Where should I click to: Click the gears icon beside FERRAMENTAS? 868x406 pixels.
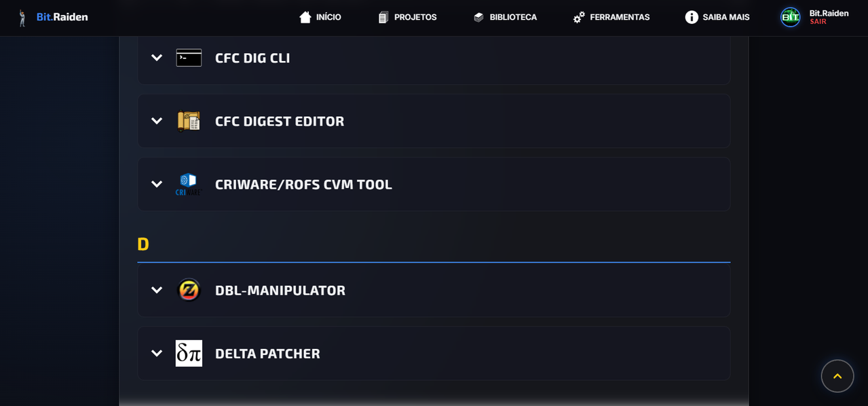coord(579,17)
